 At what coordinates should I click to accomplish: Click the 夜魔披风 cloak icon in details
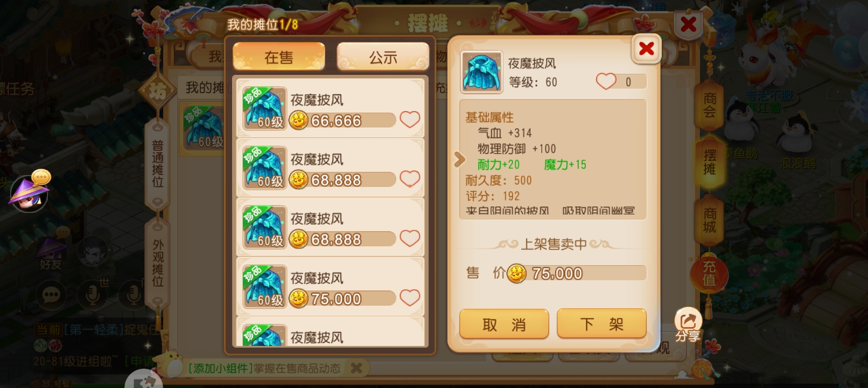(481, 72)
